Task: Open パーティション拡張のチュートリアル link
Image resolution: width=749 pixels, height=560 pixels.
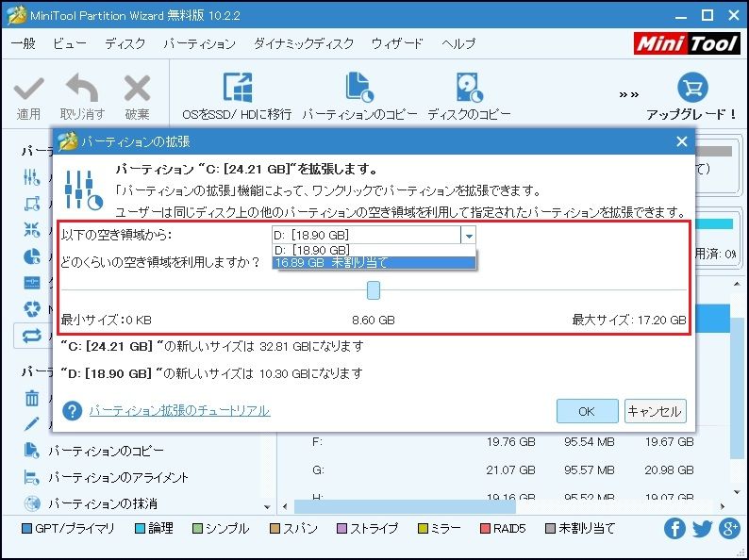Action: coord(179,410)
